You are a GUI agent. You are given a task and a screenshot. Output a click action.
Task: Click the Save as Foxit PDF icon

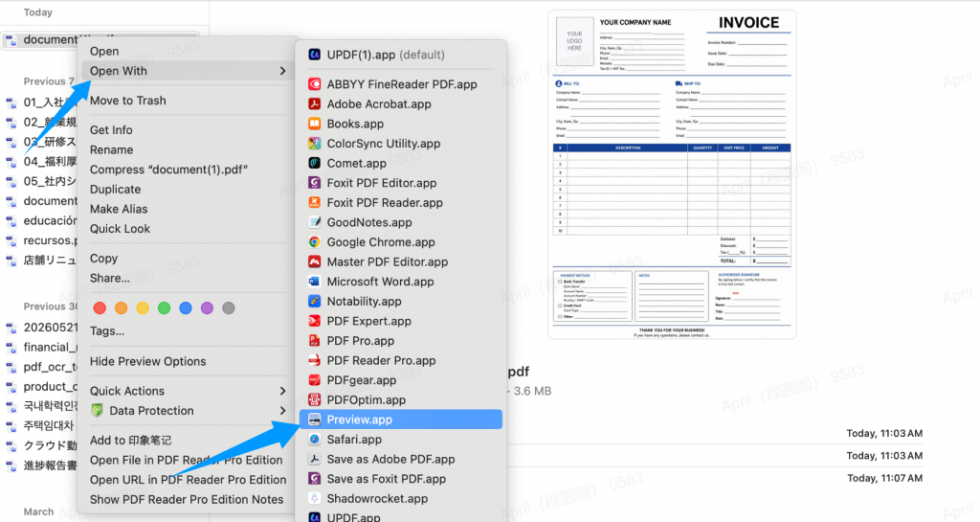(x=314, y=479)
